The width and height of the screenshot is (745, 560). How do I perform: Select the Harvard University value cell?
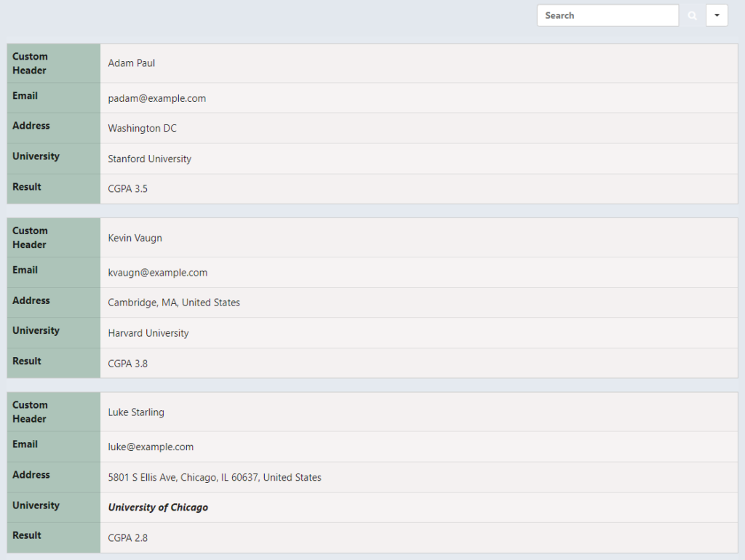pyautogui.click(x=148, y=332)
